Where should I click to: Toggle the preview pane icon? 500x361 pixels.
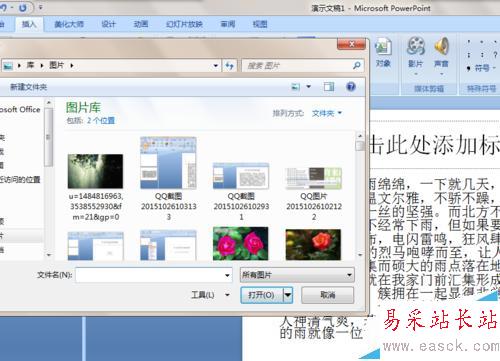tap(329, 87)
